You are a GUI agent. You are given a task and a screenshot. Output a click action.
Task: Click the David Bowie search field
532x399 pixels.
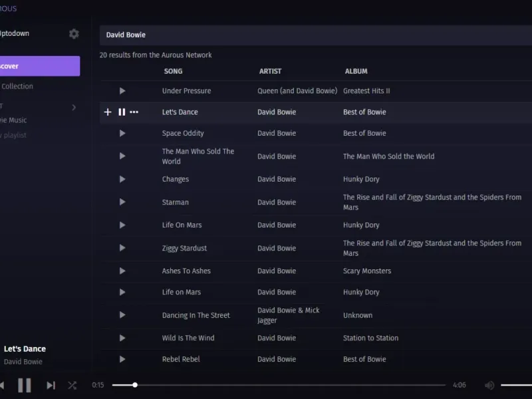pyautogui.click(x=313, y=35)
